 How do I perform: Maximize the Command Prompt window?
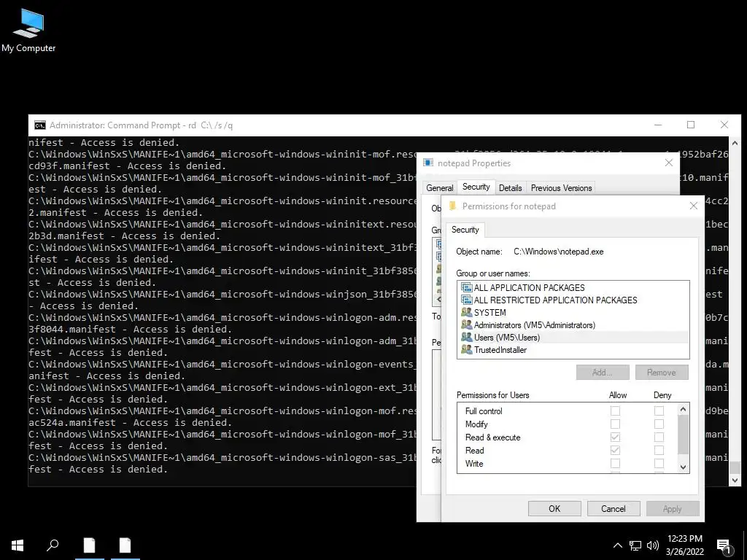[x=691, y=125]
